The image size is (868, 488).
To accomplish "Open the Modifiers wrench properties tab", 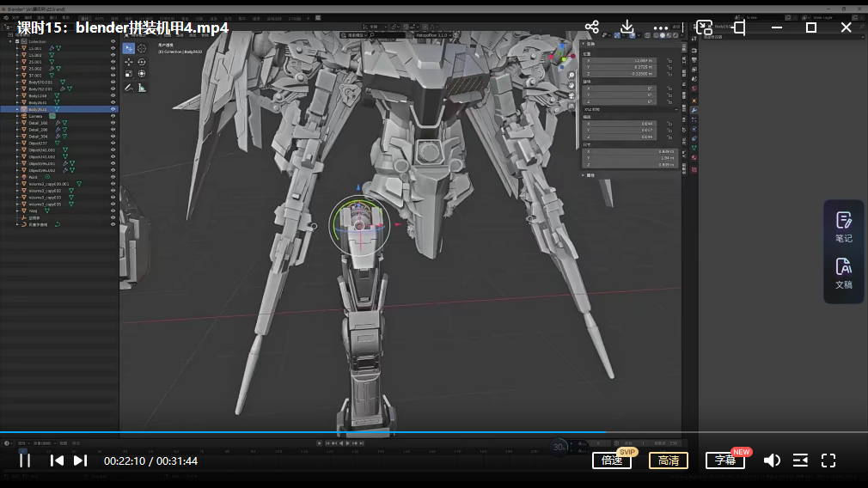I will pyautogui.click(x=694, y=110).
